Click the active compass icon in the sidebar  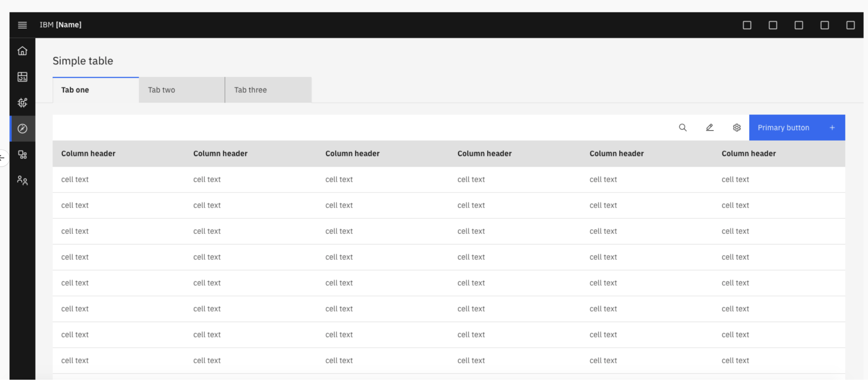coord(22,128)
